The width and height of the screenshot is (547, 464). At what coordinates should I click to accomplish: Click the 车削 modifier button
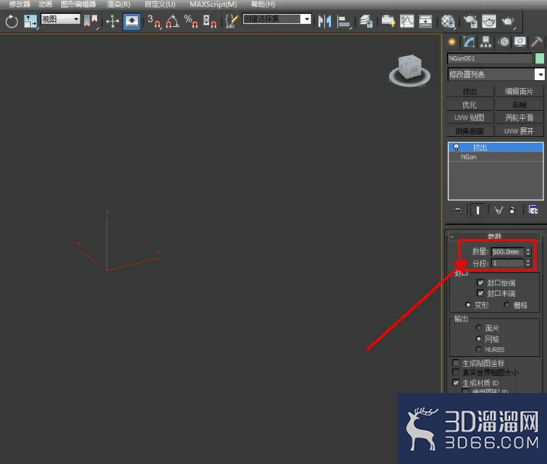tap(519, 105)
